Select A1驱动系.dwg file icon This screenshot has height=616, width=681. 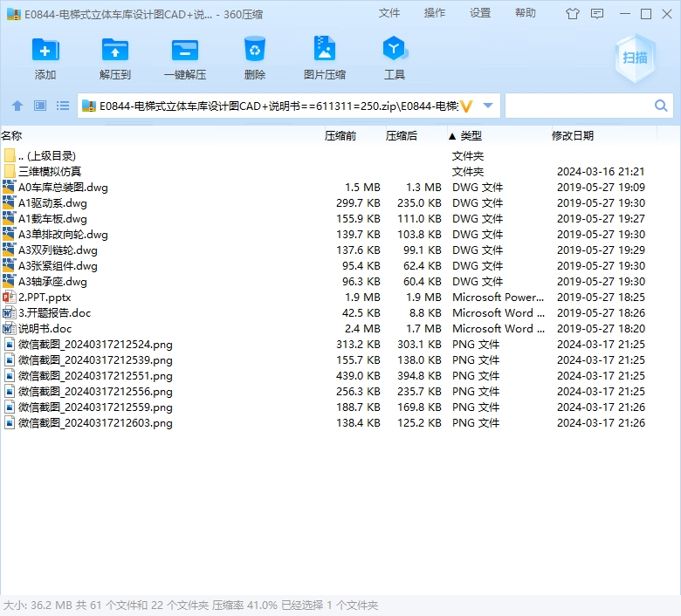point(9,202)
